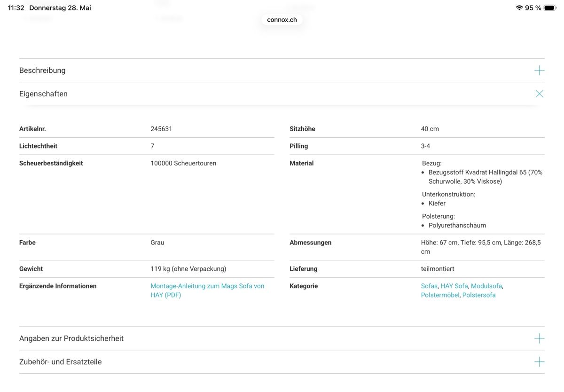The image size is (564, 392).
Task: Click the Sitzhöhe label
Action: tap(302, 129)
